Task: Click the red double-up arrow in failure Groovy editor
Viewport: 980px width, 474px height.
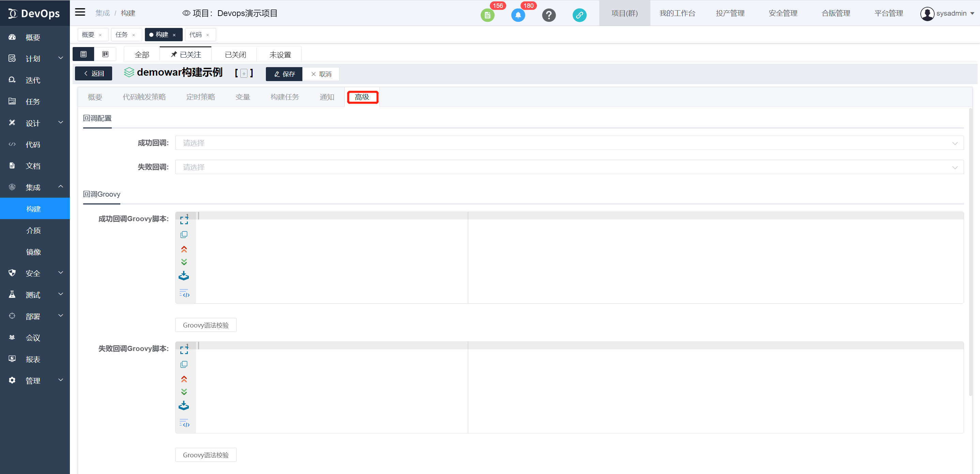Action: coord(184,379)
